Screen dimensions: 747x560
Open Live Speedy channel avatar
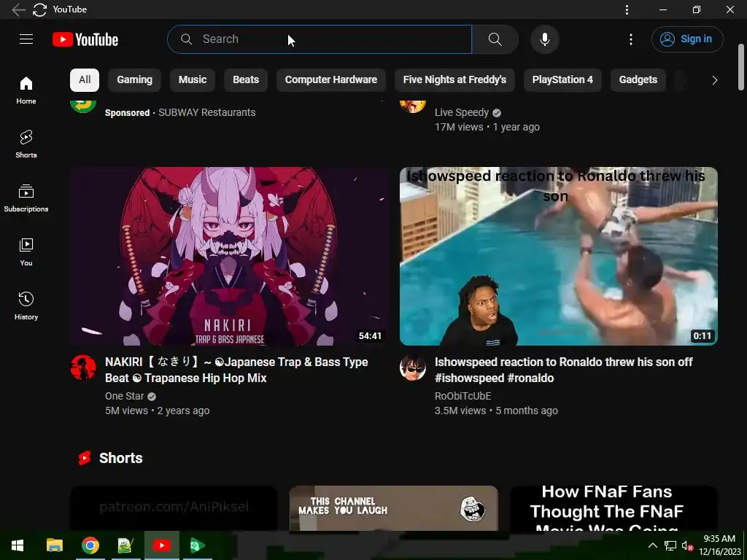(x=413, y=106)
